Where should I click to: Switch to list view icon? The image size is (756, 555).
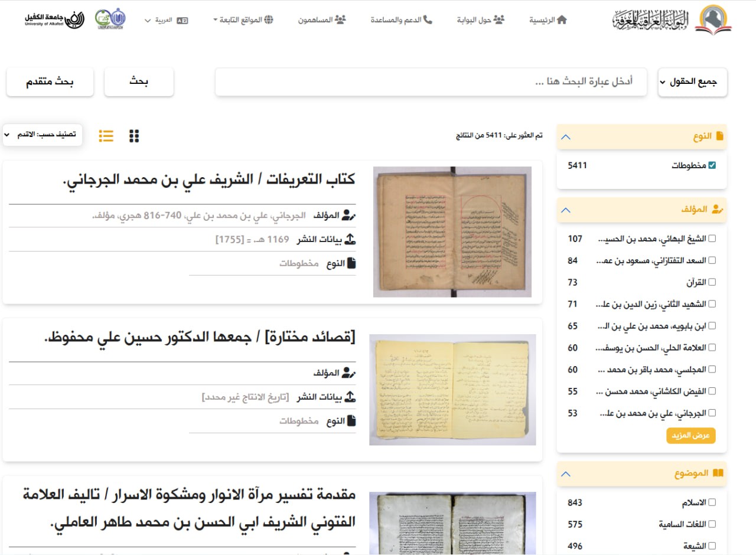click(x=106, y=136)
